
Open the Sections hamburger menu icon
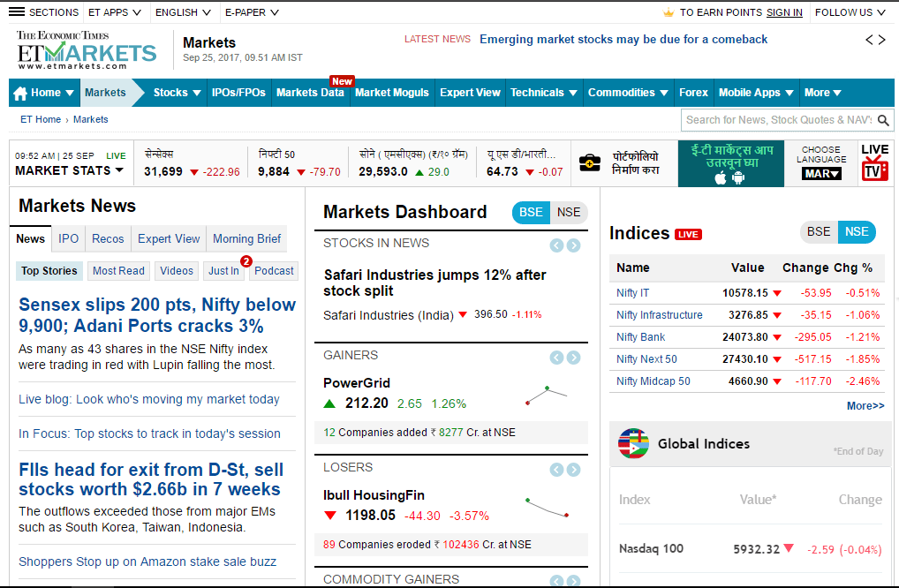(x=17, y=12)
